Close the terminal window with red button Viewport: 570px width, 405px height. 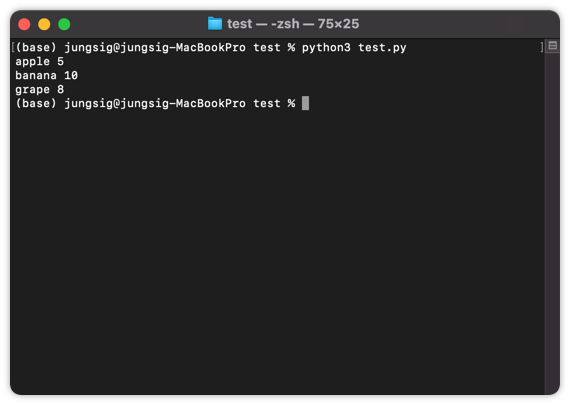pyautogui.click(x=24, y=24)
